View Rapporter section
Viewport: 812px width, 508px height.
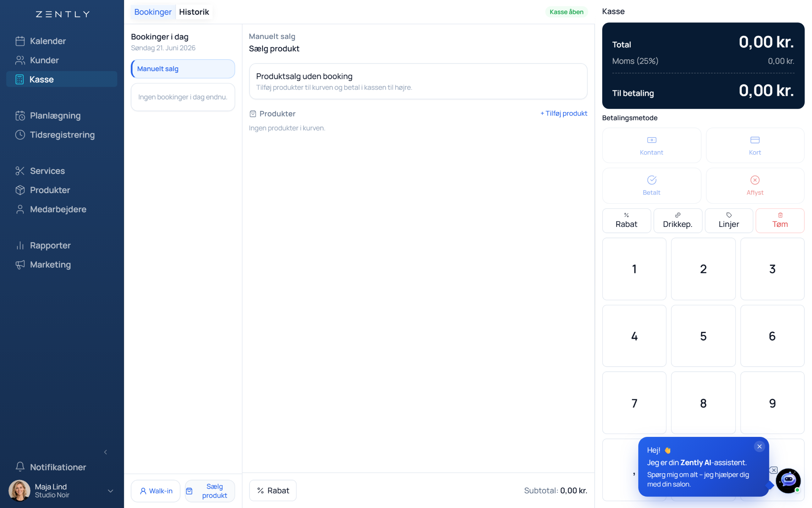point(62,246)
